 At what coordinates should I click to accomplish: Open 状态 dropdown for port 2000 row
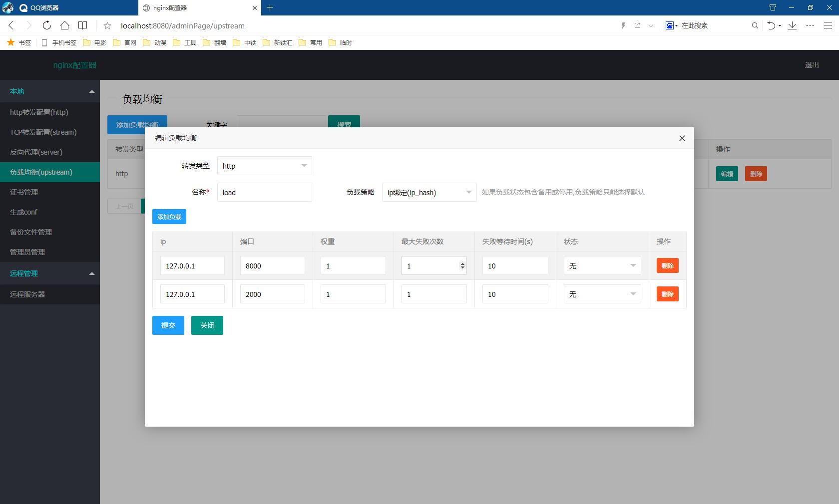point(602,294)
